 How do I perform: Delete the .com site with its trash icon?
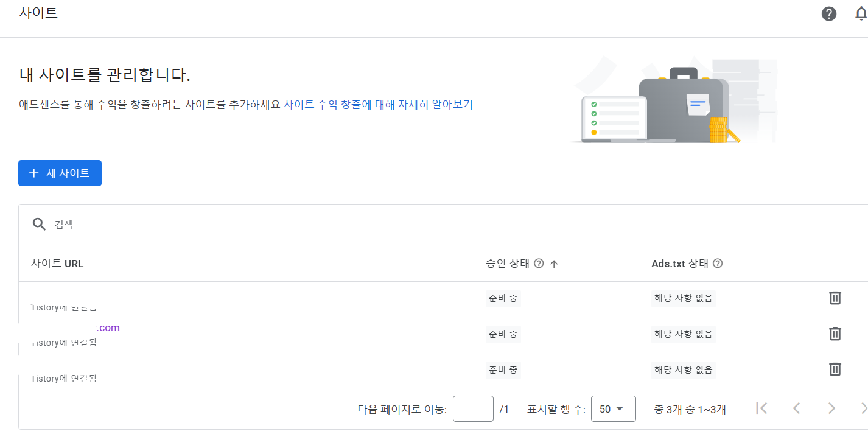point(835,334)
